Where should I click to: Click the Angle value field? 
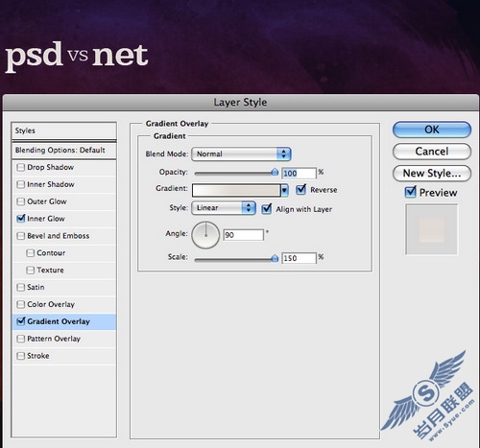click(244, 235)
